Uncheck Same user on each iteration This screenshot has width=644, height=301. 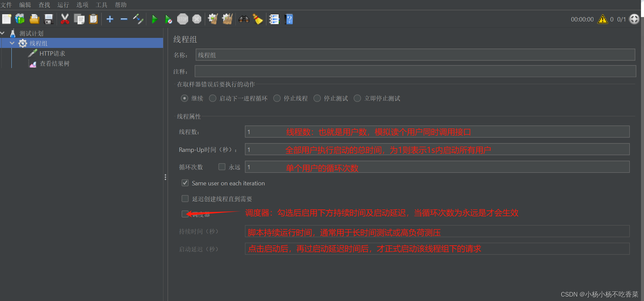tap(185, 183)
